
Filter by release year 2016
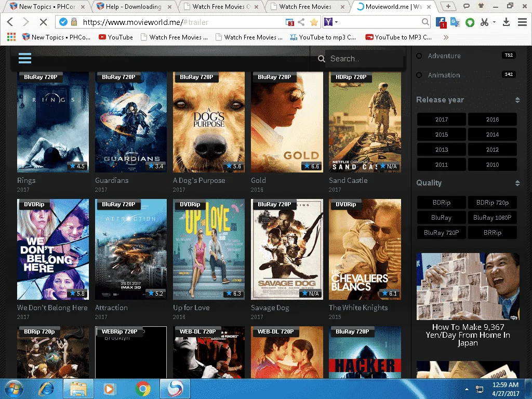click(493, 119)
